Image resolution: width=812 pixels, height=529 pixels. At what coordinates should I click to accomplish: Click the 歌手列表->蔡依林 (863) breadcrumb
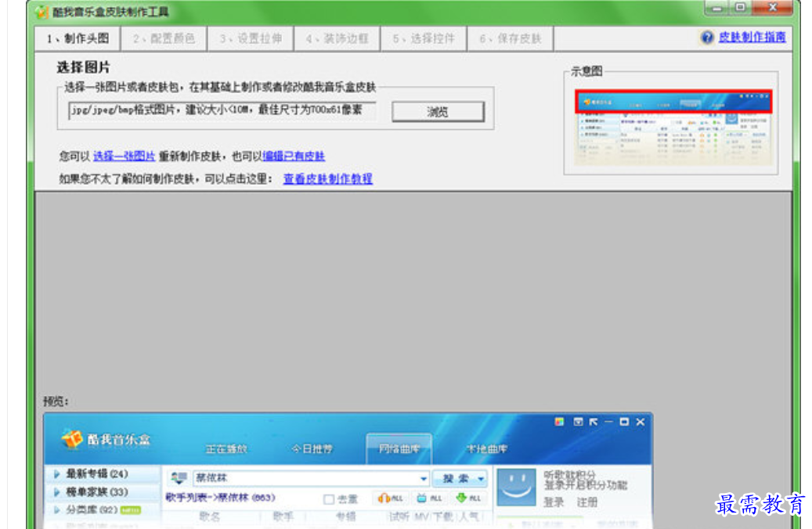(x=220, y=498)
